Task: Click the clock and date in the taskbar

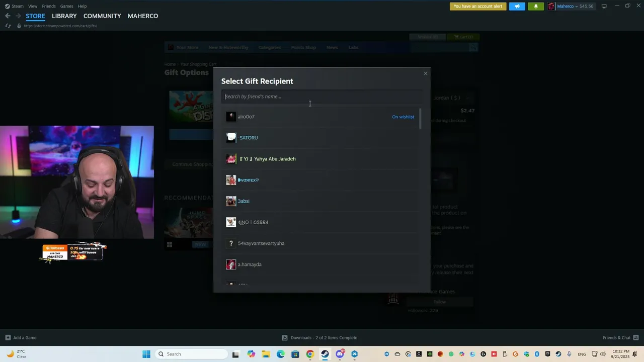Action: (621, 354)
